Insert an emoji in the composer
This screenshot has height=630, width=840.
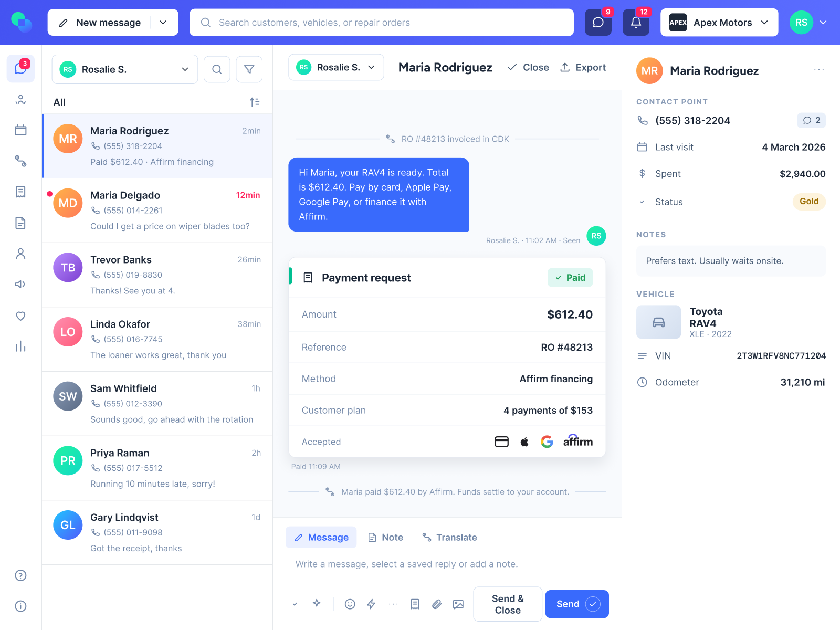click(350, 604)
